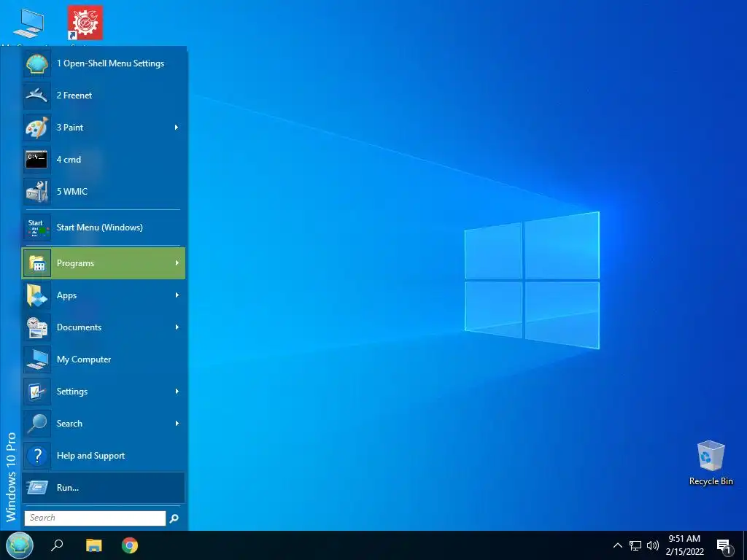This screenshot has width=747, height=560.
Task: Open Paint via its palette icon
Action: pos(36,127)
